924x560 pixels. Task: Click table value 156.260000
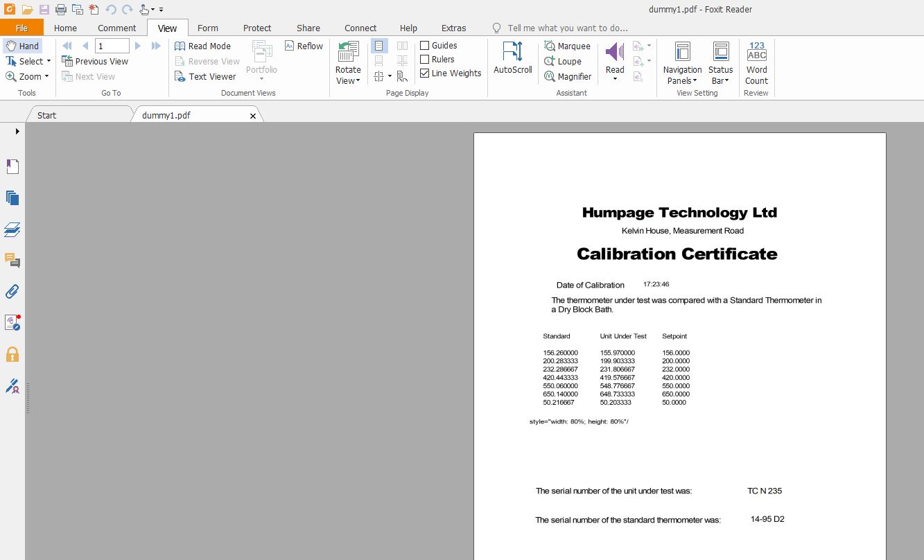(x=560, y=353)
